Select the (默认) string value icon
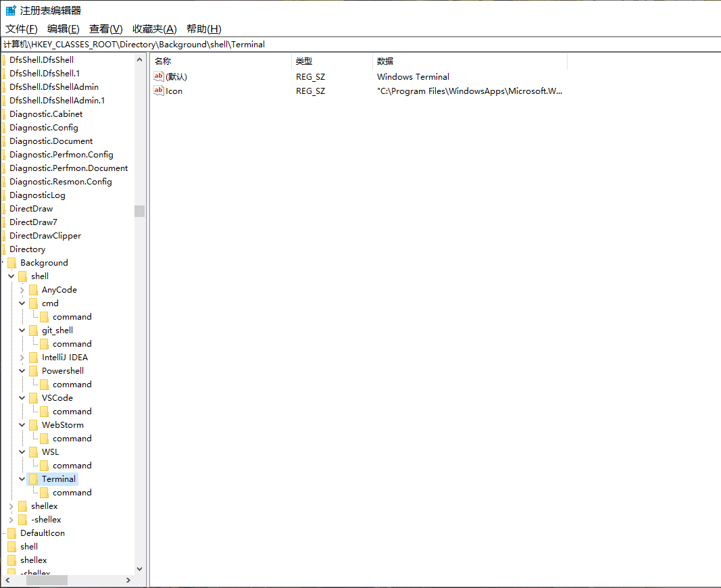This screenshot has width=721, height=588. (159, 76)
